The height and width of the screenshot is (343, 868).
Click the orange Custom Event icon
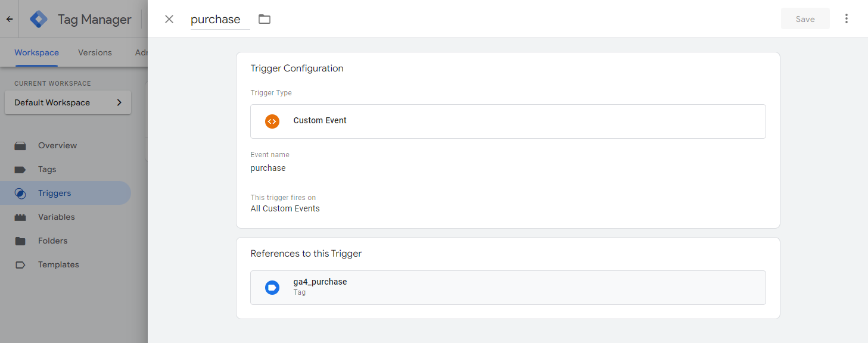click(x=272, y=121)
